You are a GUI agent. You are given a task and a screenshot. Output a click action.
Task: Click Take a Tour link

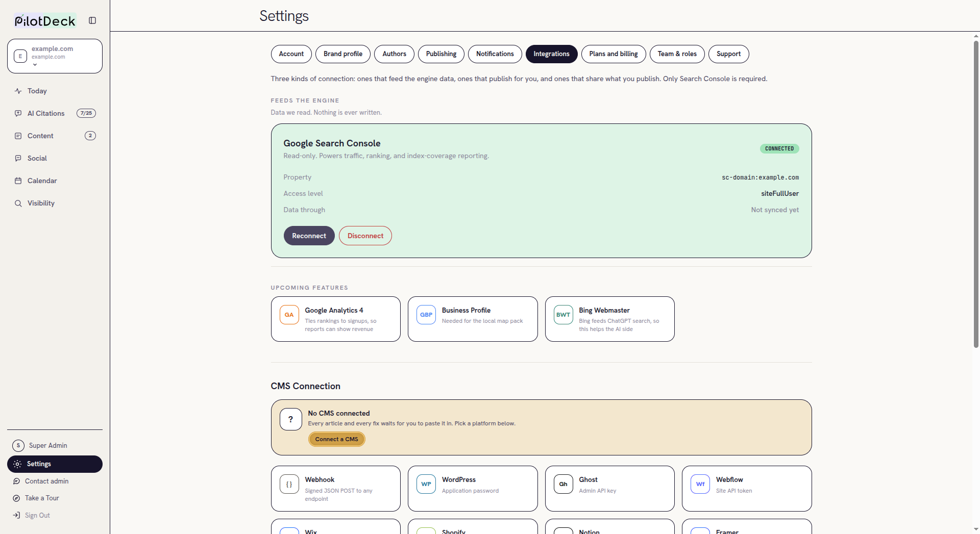coord(42,498)
